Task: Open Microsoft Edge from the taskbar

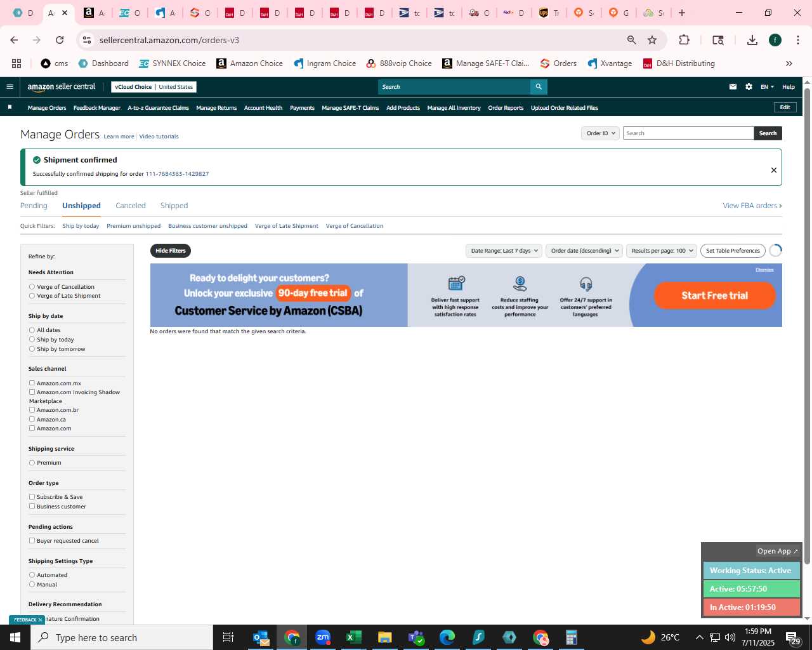Action: click(447, 637)
